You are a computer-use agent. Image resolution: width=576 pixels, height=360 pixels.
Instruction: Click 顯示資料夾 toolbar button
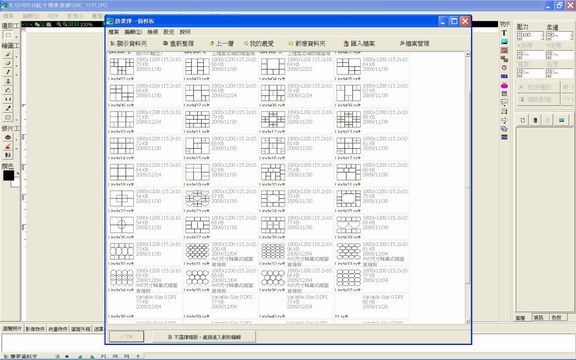[129, 43]
